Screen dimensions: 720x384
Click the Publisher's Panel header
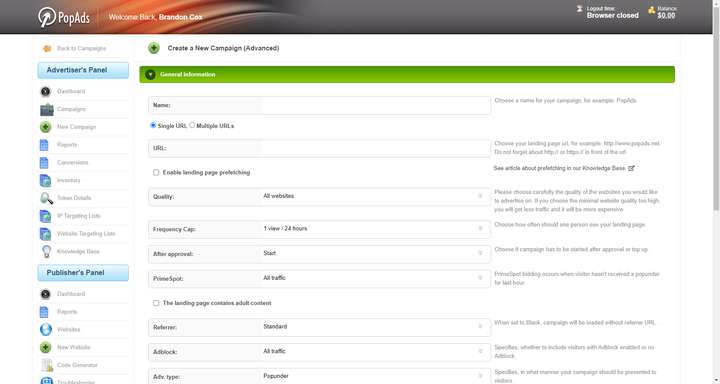click(83, 273)
